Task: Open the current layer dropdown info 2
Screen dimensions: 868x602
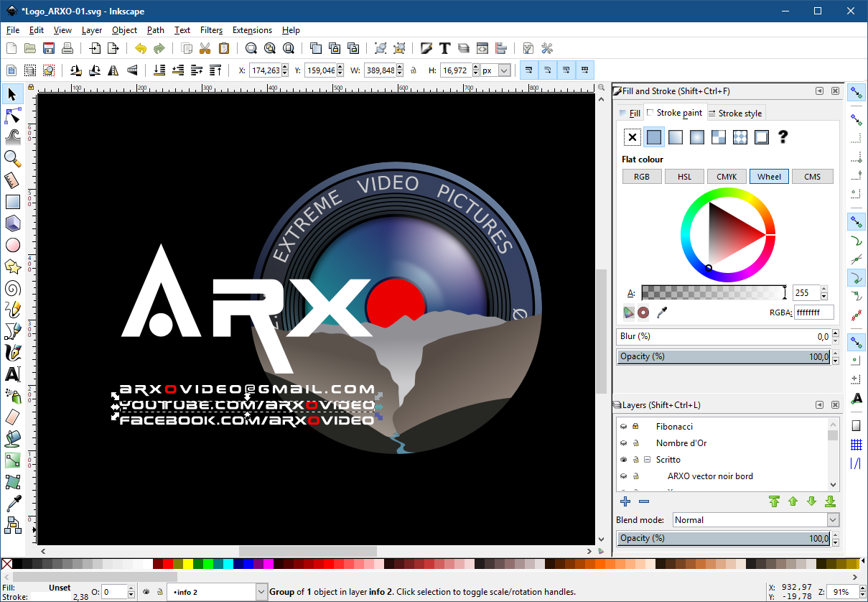Action: (x=217, y=592)
